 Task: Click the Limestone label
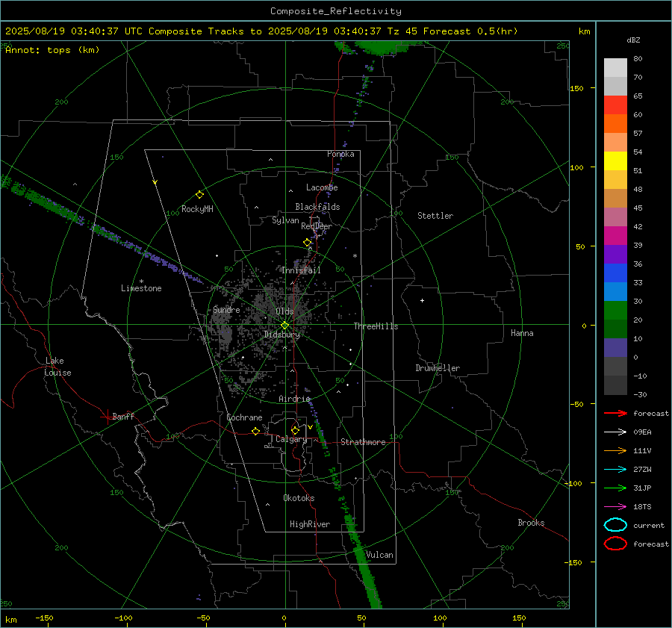coord(141,288)
